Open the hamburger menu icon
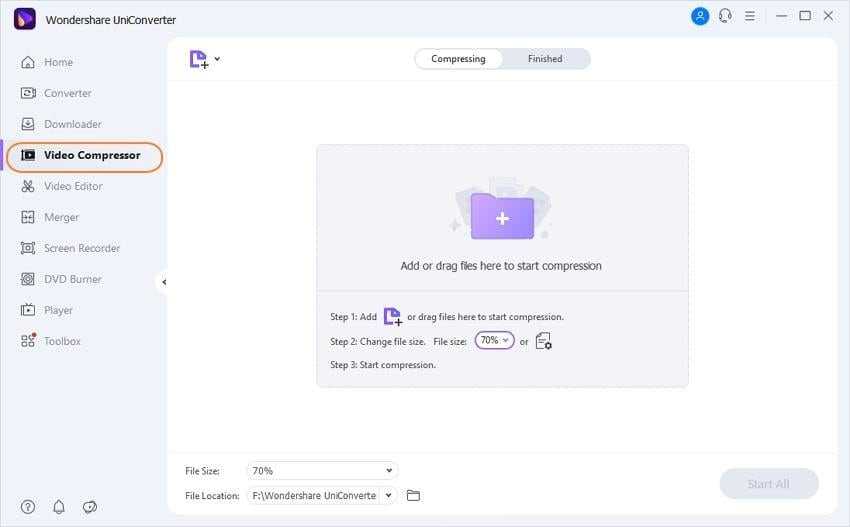Viewport: 850px width, 527px height. click(x=750, y=16)
